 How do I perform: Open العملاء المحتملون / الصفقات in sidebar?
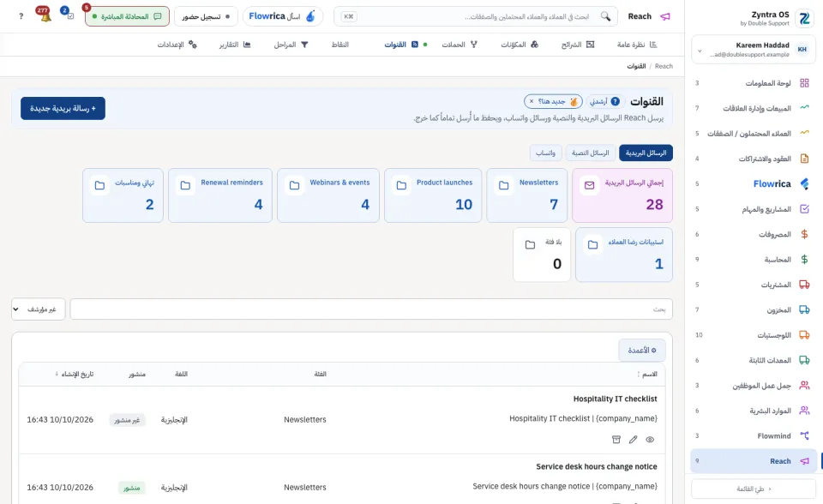click(x=754, y=134)
